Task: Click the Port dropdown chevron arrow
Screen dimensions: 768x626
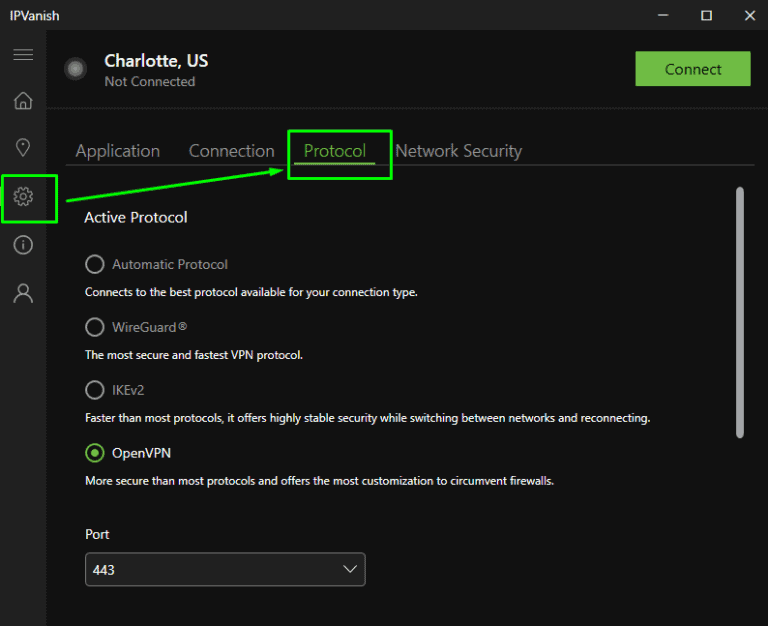Action: (350, 569)
